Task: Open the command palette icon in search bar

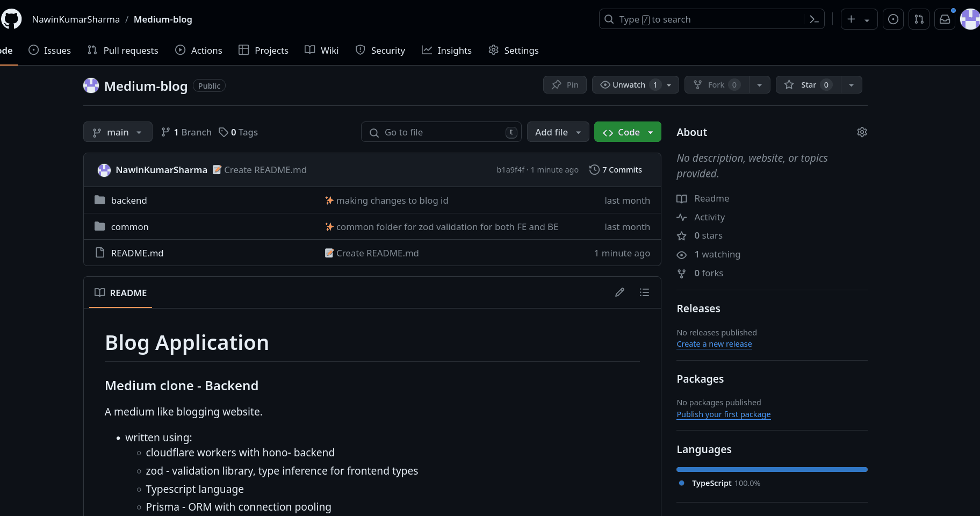Action: [x=814, y=19]
